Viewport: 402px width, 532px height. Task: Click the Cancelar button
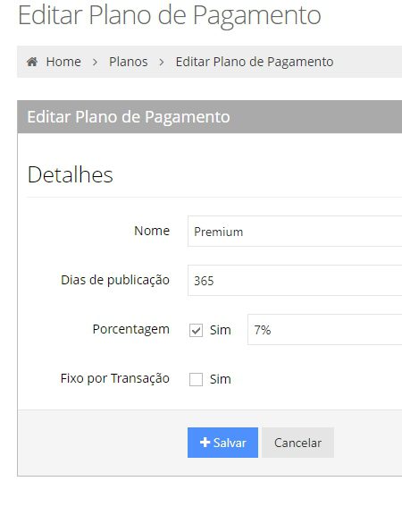(x=297, y=443)
